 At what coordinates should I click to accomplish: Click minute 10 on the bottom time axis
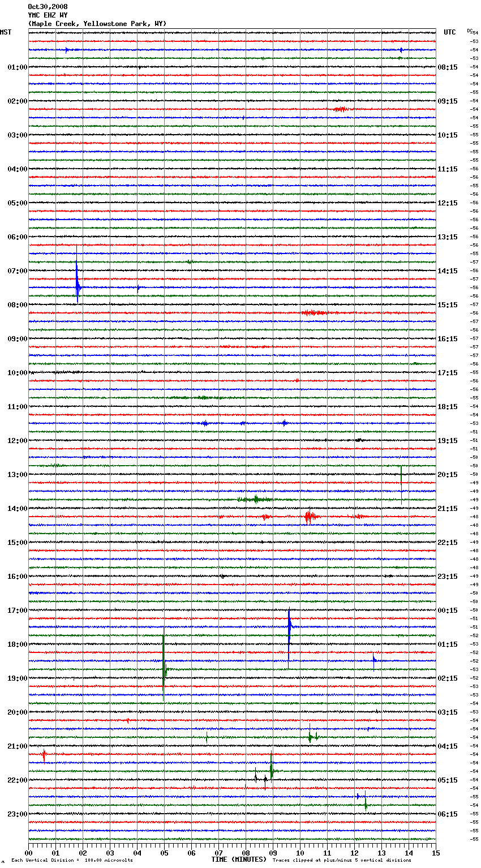pyautogui.click(x=300, y=853)
